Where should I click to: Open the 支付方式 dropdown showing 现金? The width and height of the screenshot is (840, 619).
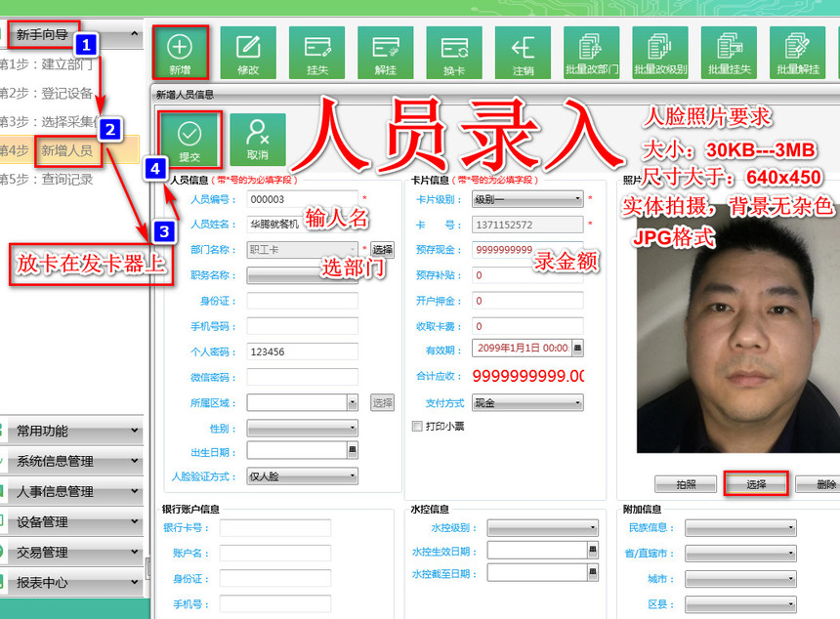click(x=527, y=402)
